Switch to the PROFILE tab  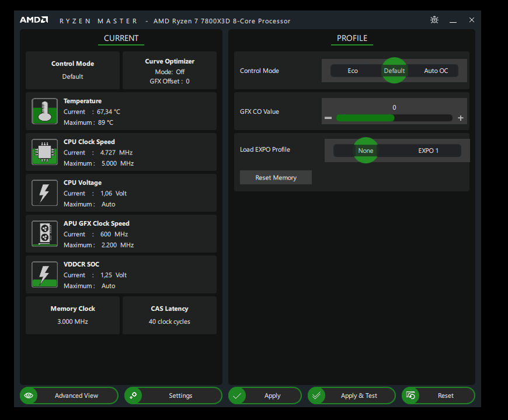[x=352, y=38]
